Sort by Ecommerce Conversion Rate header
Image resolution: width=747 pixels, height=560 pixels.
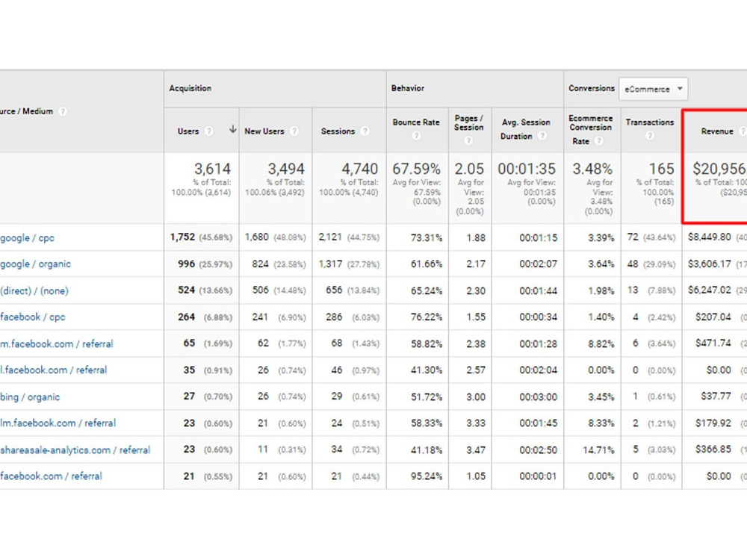click(x=590, y=129)
